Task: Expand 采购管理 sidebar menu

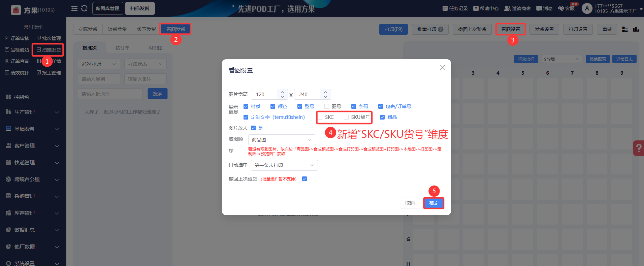Action: tap(33, 196)
